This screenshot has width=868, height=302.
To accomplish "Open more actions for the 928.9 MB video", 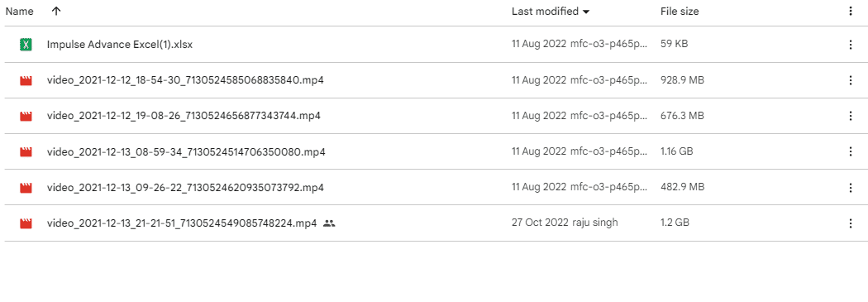I will (851, 80).
